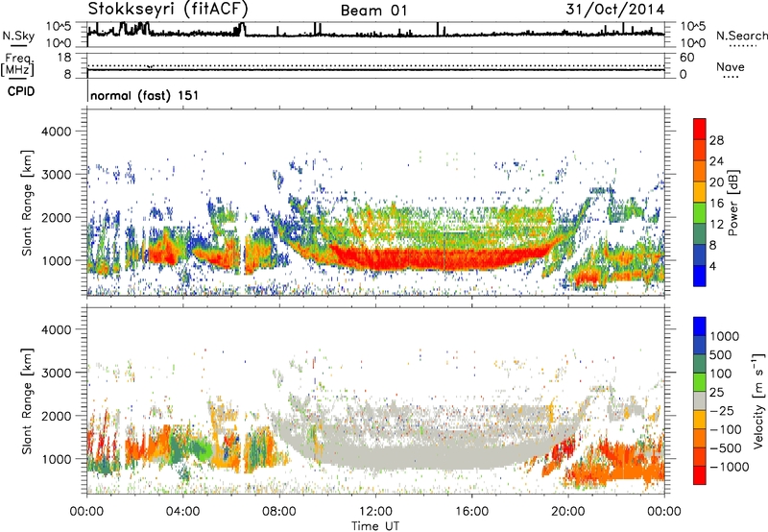Click the '-500' tick on the velocity colorbar
768x532 pixels.
pyautogui.click(x=725, y=448)
